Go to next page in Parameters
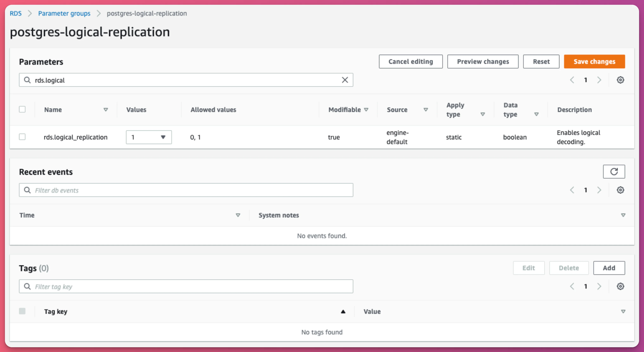644x352 pixels. tap(599, 80)
